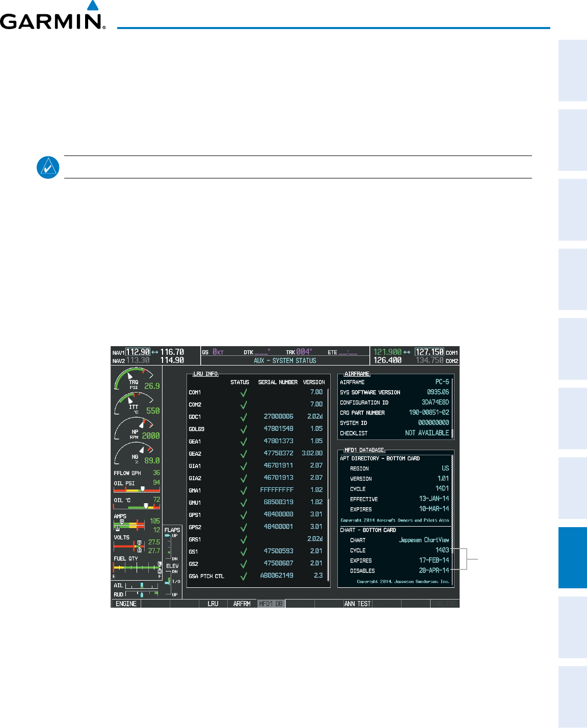Click the COM frequency swap arrow
Screen dimensions: 587x728
[x=407, y=352]
